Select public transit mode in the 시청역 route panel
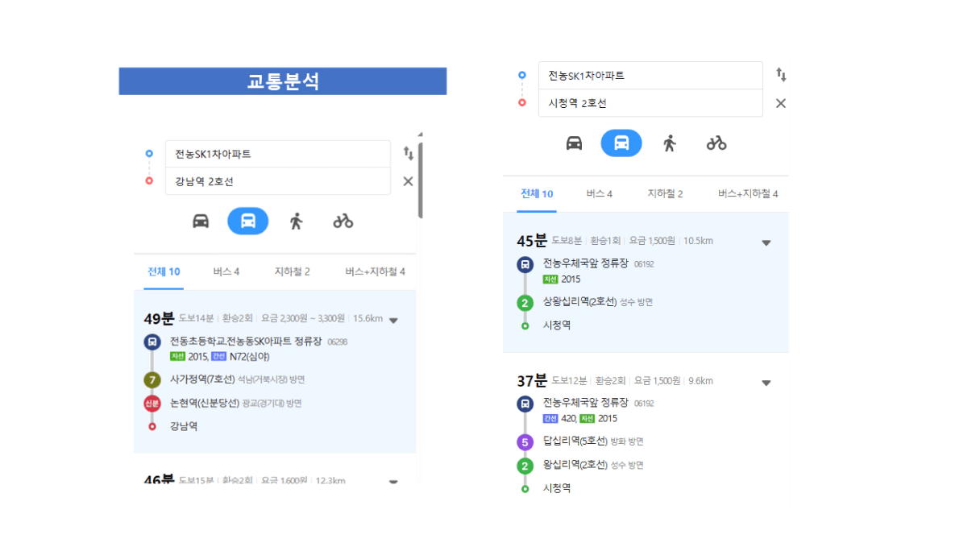Screen dimensions: 980x551 tap(621, 143)
